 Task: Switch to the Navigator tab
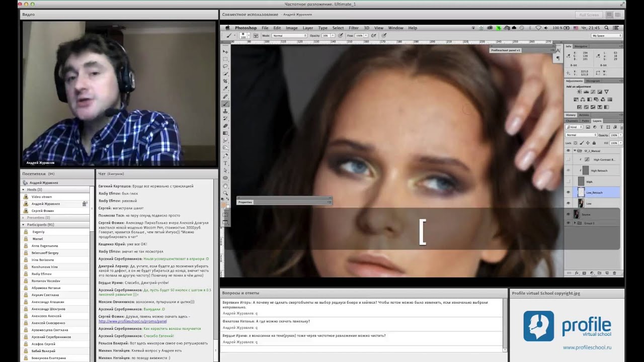[x=581, y=46]
